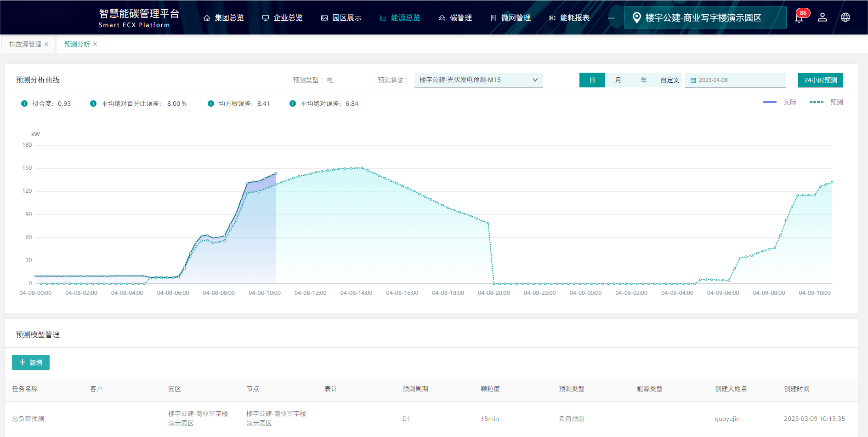Click the home icon beside 集团总览

pos(207,18)
